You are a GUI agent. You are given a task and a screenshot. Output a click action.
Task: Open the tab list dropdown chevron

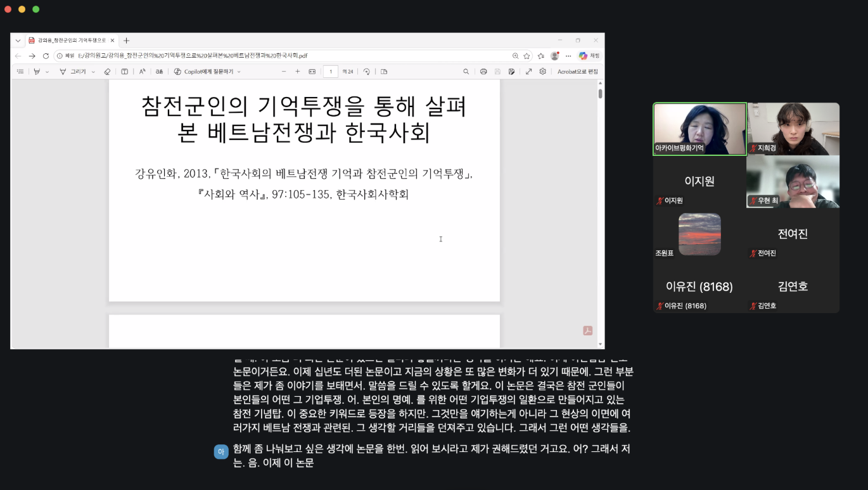[x=18, y=41]
